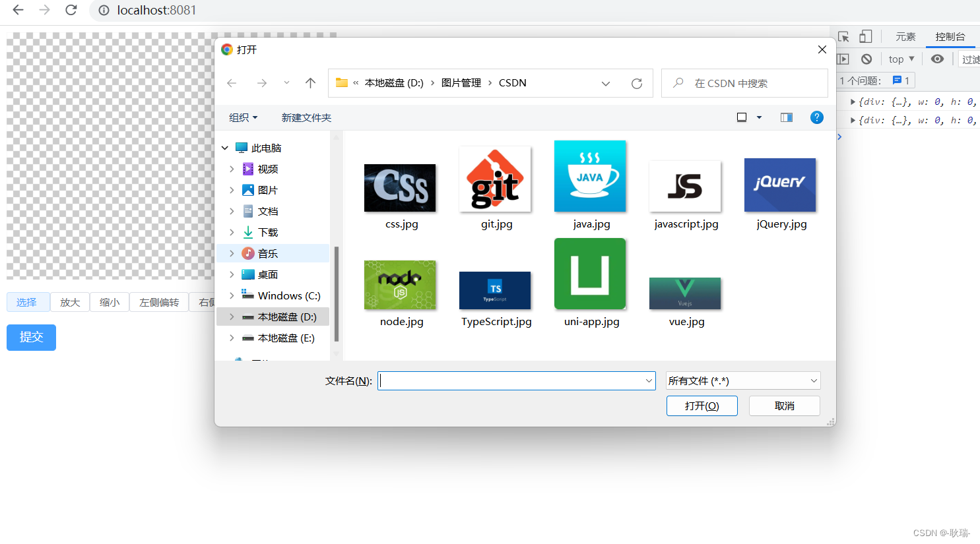Image resolution: width=980 pixels, height=544 pixels.
Task: Switch to the 元素 DevTools tab
Action: 905,37
